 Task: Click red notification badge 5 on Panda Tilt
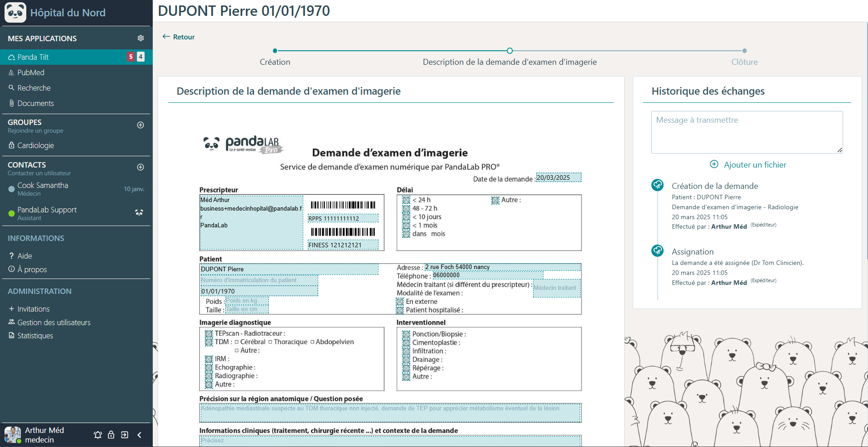(131, 57)
